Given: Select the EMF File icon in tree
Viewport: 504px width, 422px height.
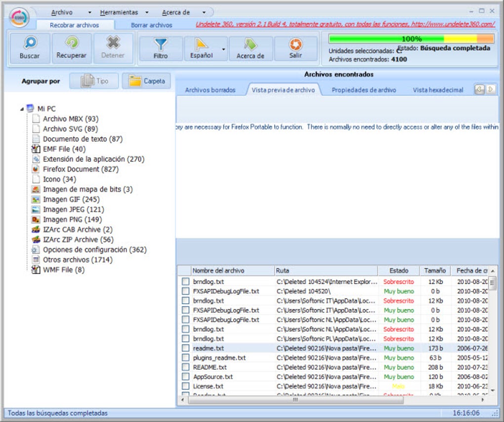Looking at the screenshot, I should (36, 149).
